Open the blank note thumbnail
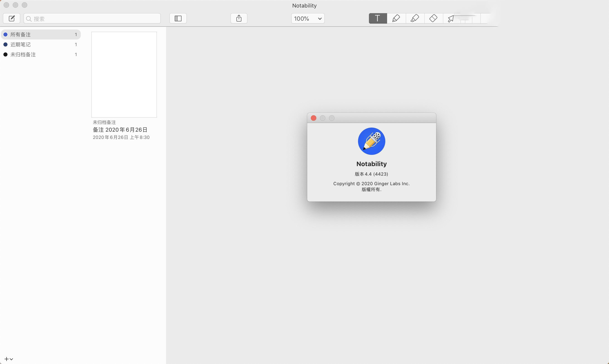This screenshot has width=609, height=364. click(x=124, y=75)
